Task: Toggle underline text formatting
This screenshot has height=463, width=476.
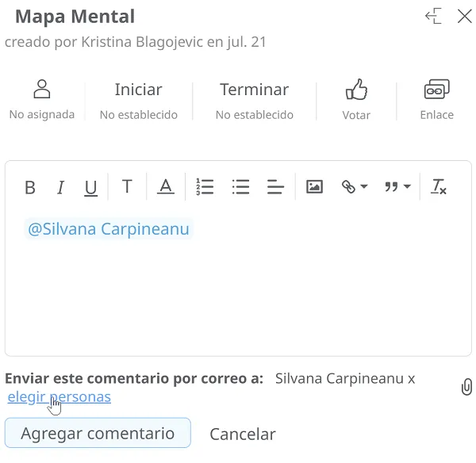Action: (x=90, y=187)
